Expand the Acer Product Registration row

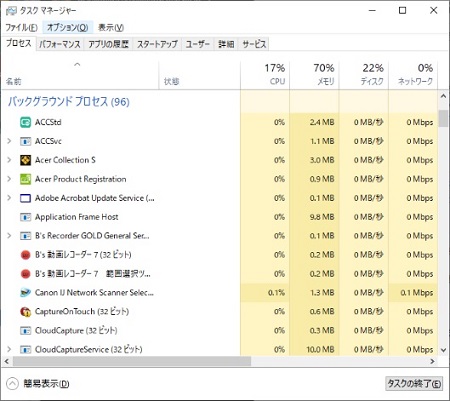(9, 179)
